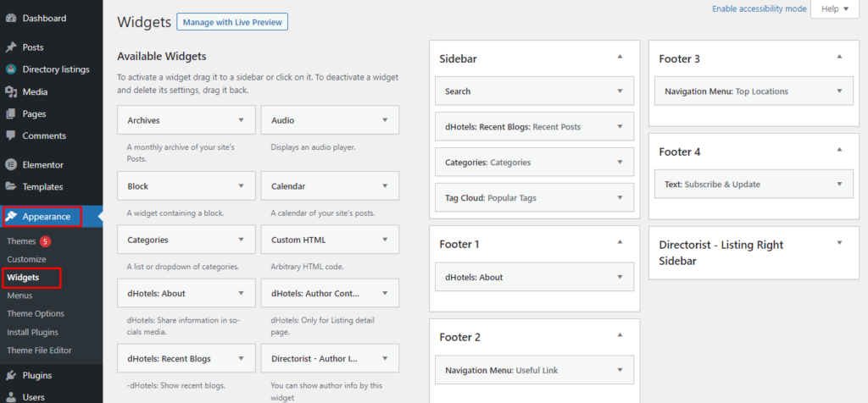Open Themes submenu with update badge
Screen dimensions: 868x403
22,241
